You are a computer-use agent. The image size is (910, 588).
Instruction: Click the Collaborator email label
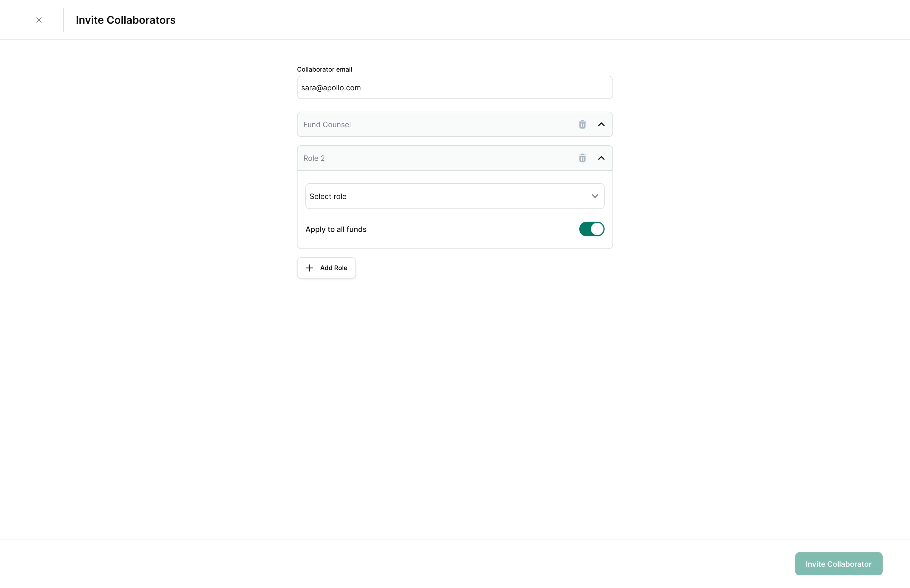325,69
